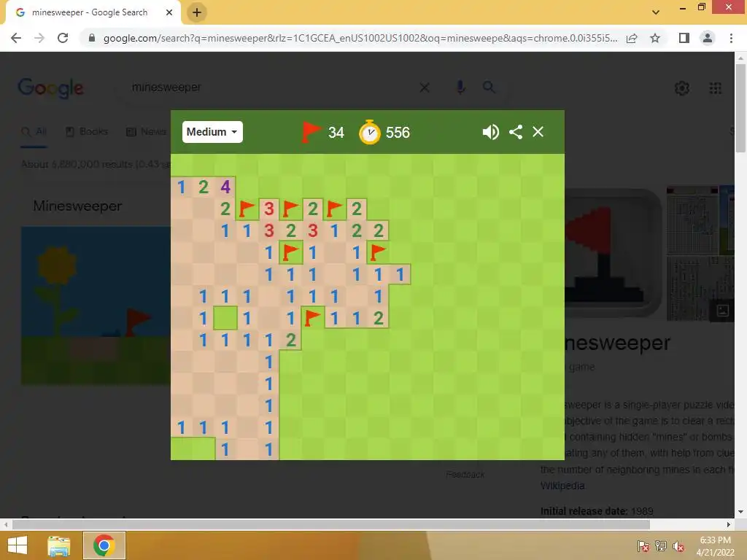Click the Feedback link
Image resolution: width=747 pixels, height=560 pixels.
pyautogui.click(x=465, y=474)
